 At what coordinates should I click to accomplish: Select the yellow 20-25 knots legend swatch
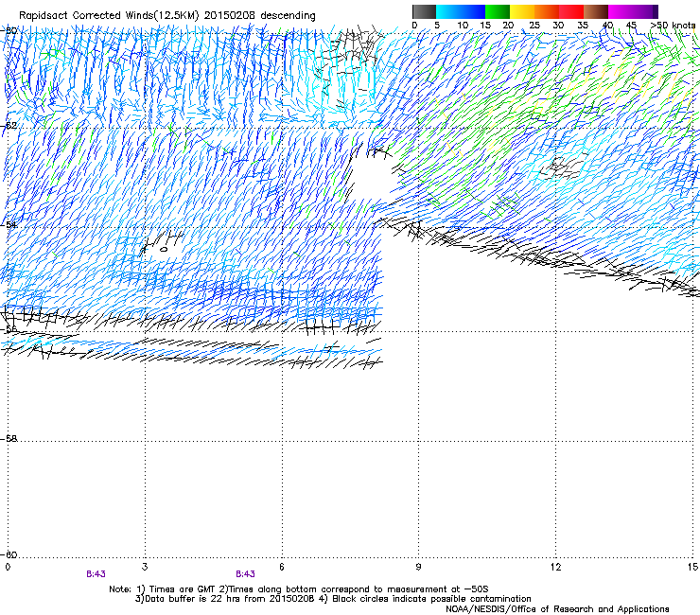pos(522,11)
